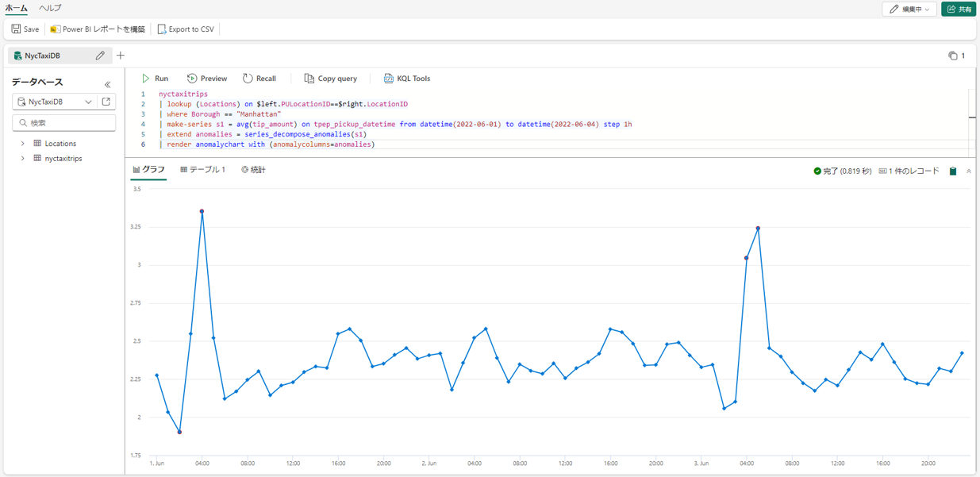980x477 pixels.
Task: Switch to the テーブル 1 tab
Action: tap(202, 170)
